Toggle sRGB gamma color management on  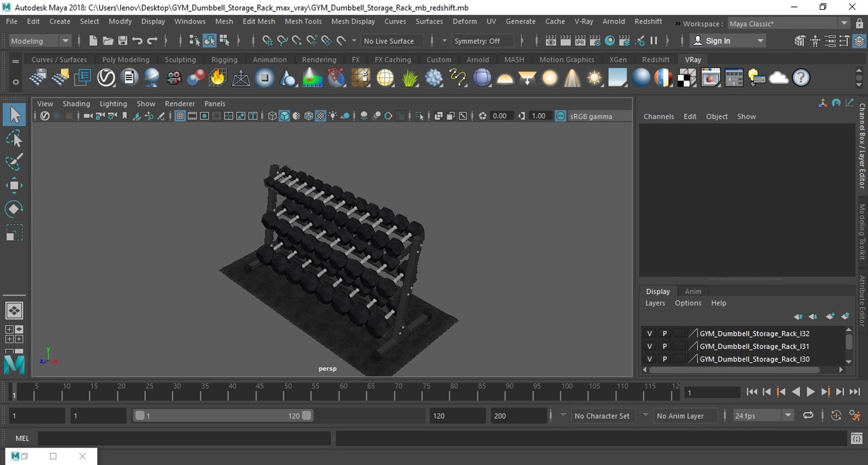point(561,116)
